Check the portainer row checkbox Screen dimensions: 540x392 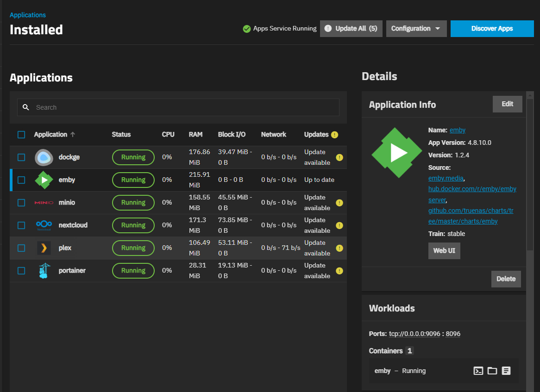(21, 271)
